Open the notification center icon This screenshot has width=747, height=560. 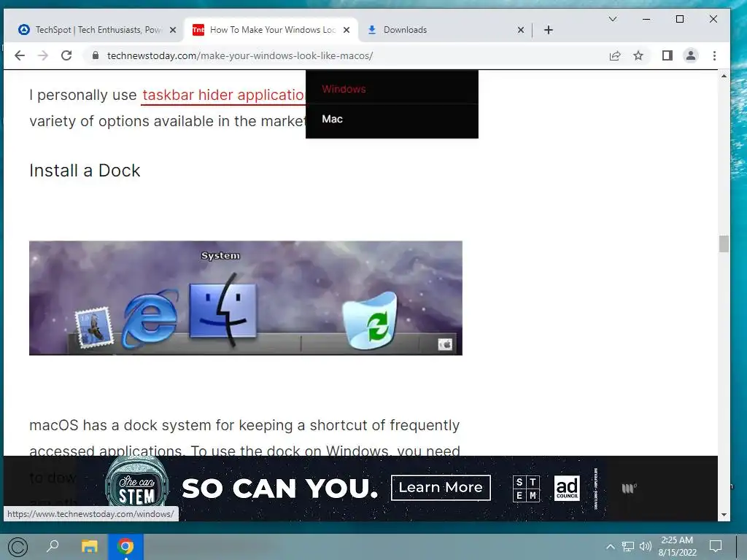(x=716, y=546)
